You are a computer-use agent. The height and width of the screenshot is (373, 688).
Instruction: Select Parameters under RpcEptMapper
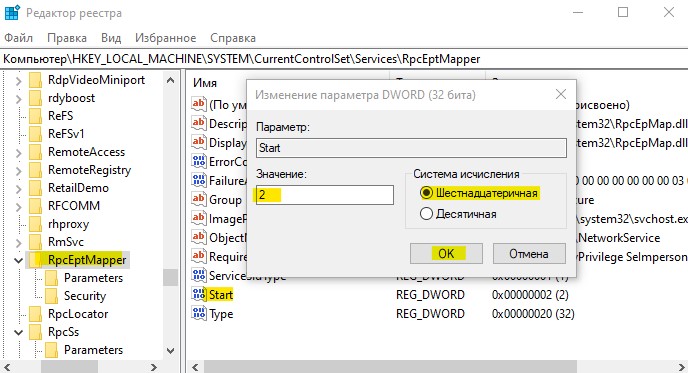click(93, 278)
